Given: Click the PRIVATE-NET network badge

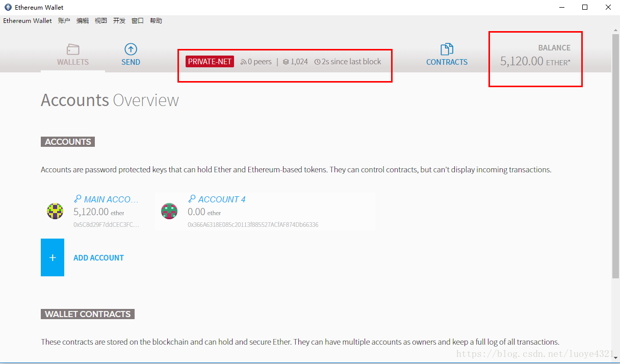Looking at the screenshot, I should [210, 62].
